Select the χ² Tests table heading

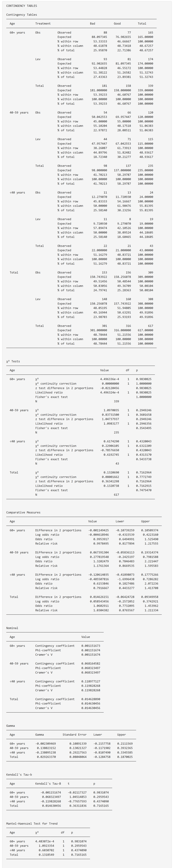coord(13,361)
